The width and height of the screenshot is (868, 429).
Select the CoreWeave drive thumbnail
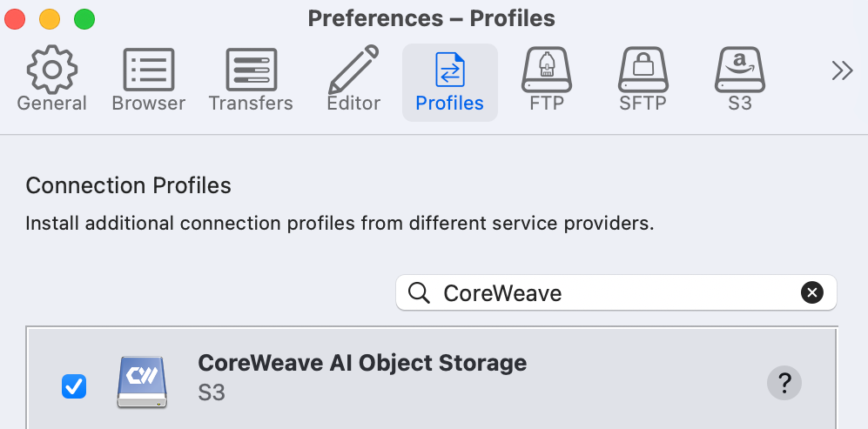tap(142, 383)
